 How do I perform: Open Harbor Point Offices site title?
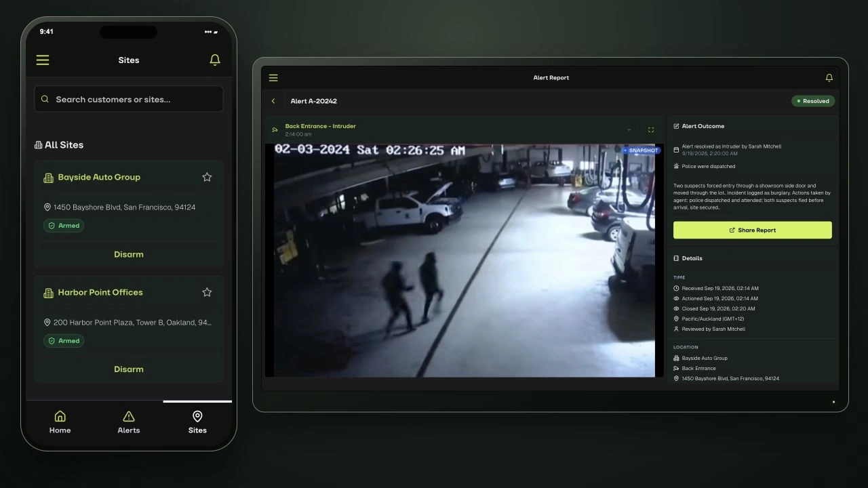click(100, 292)
